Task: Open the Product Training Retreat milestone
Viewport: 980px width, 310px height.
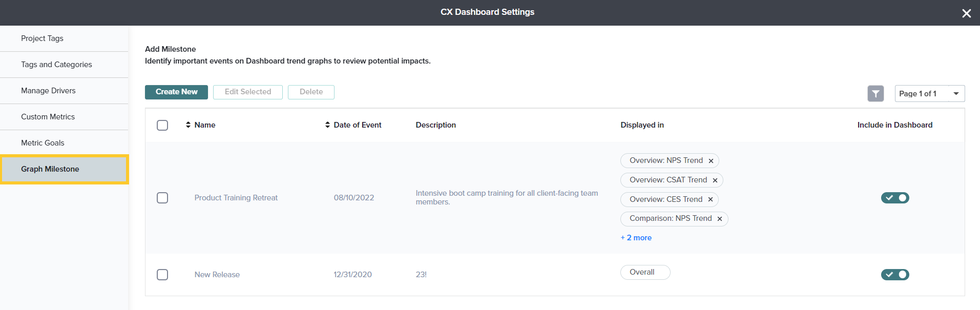Action: tap(236, 198)
